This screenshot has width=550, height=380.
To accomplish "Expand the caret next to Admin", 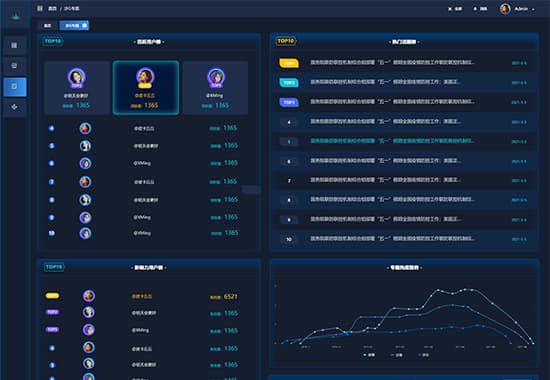I will [533, 9].
